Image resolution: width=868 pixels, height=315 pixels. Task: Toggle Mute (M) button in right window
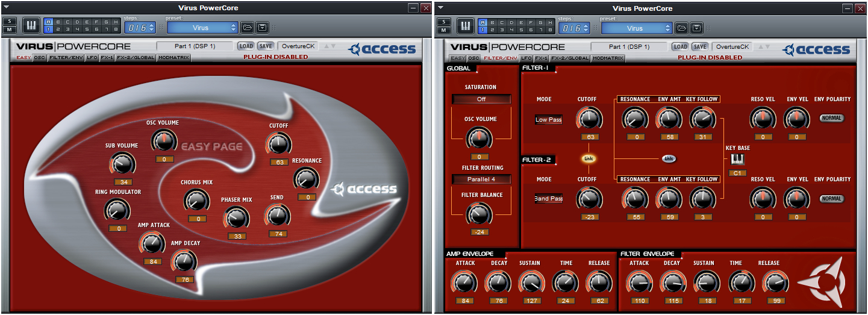click(x=444, y=30)
